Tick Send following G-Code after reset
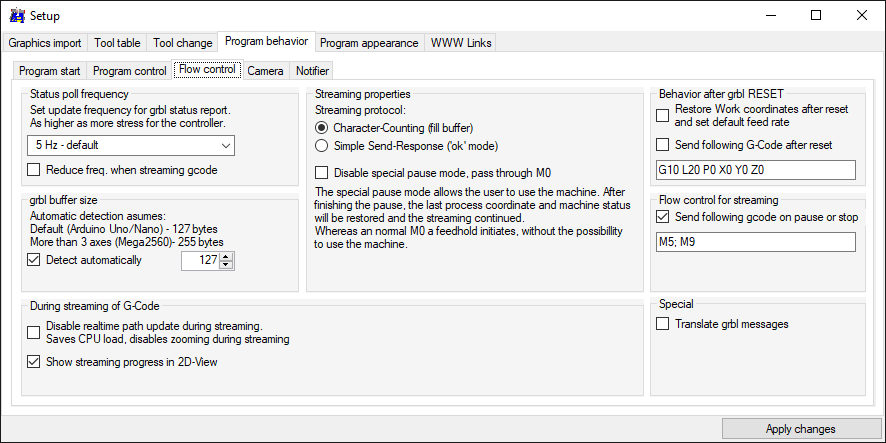 (x=662, y=145)
